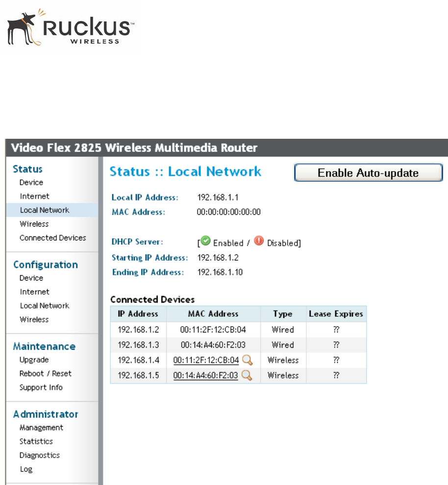Click the red DHCP Disabled alert icon
Image resolution: width=448 pixels, height=485 pixels.
pos(259,241)
